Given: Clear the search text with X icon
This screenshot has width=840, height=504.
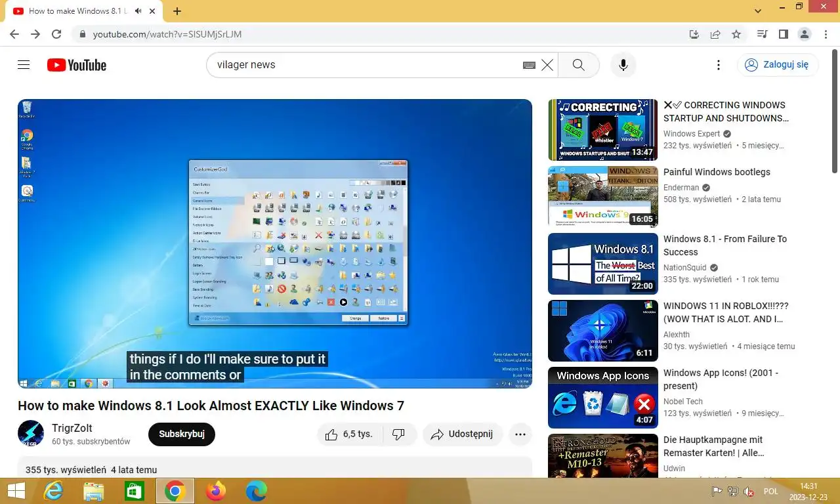Looking at the screenshot, I should 547,65.
